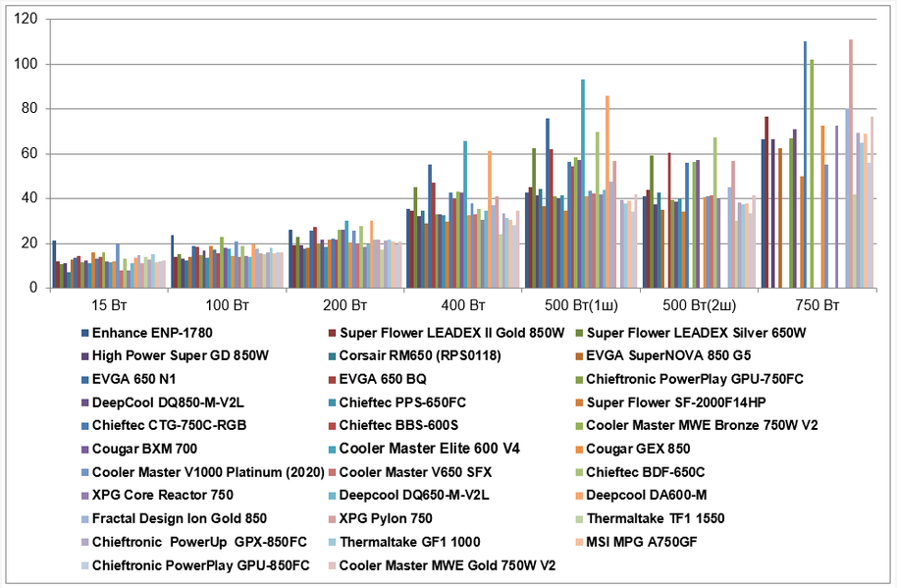
Task: Click the 80 value on the vertical axis
Action: pyautogui.click(x=29, y=109)
